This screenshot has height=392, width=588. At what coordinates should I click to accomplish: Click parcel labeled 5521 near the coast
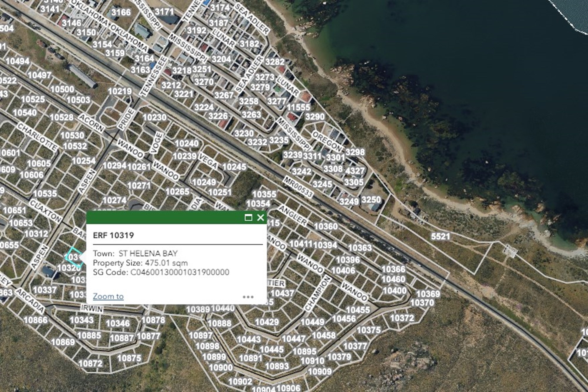(440, 236)
